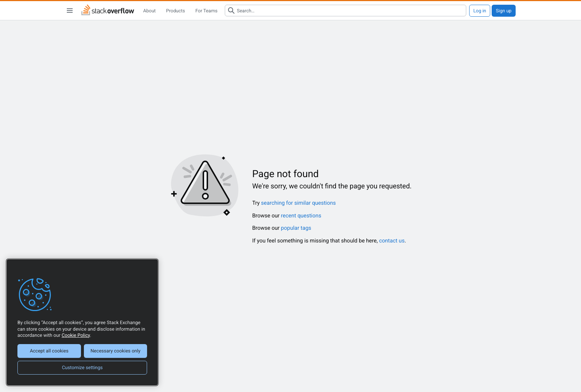Open searching for similar questions link
The height and width of the screenshot is (392, 581).
click(298, 203)
